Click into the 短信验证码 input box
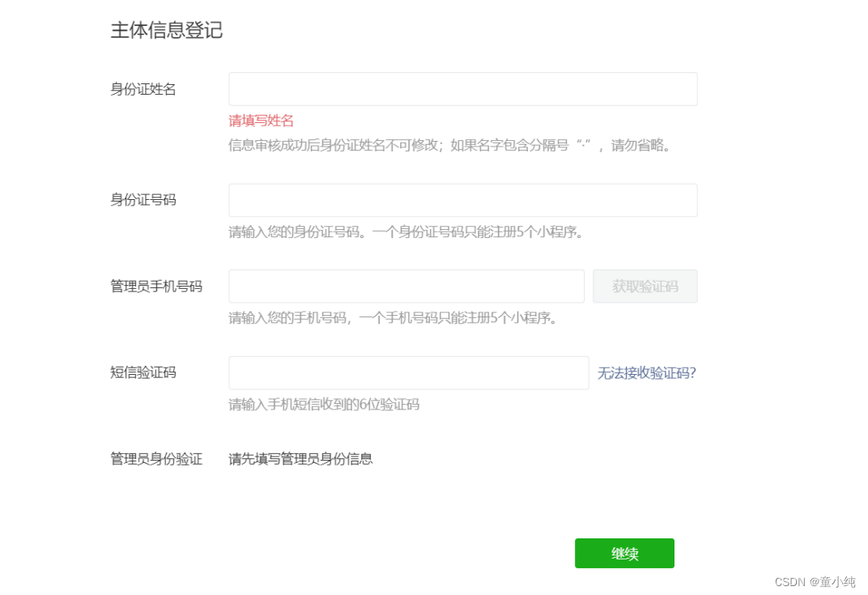This screenshot has height=595, width=868. [408, 373]
